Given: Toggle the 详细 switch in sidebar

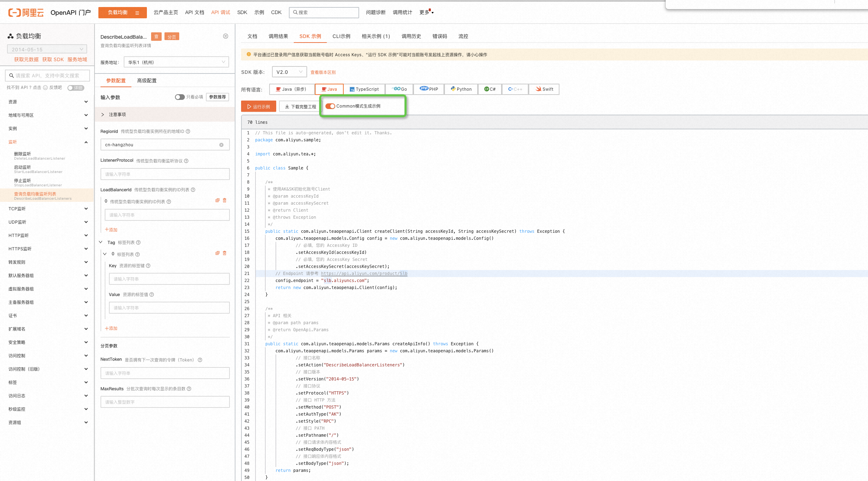Looking at the screenshot, I should pos(76,88).
